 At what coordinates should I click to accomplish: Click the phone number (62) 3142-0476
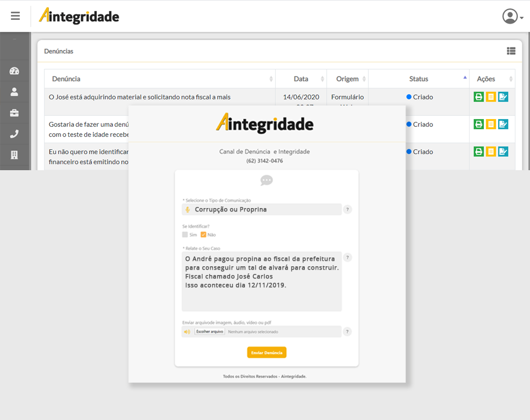pyautogui.click(x=265, y=161)
